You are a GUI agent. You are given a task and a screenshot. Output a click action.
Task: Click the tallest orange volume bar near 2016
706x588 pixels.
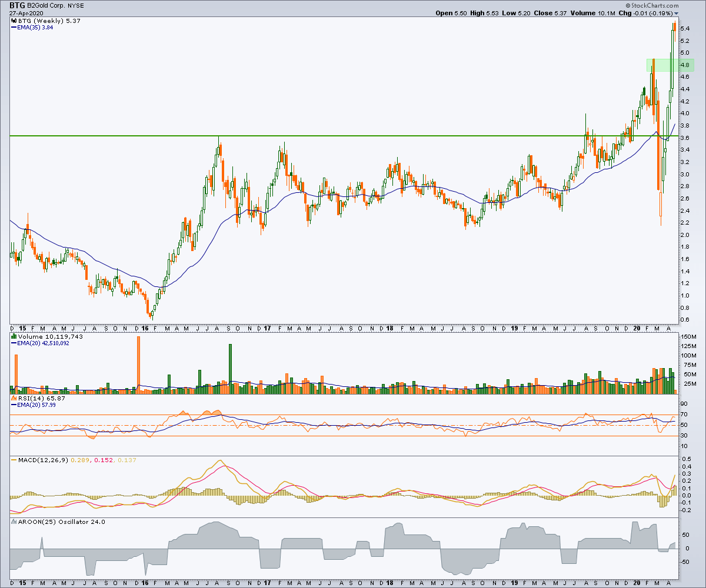click(139, 365)
